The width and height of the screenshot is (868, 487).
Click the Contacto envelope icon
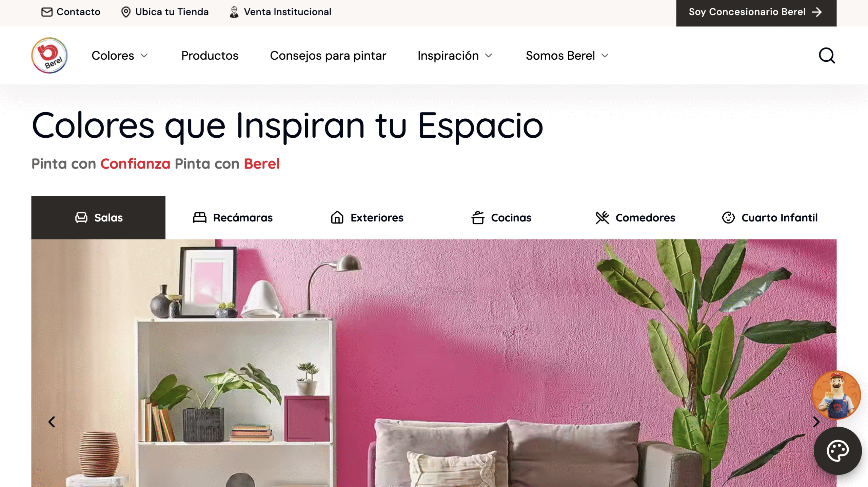(x=47, y=12)
